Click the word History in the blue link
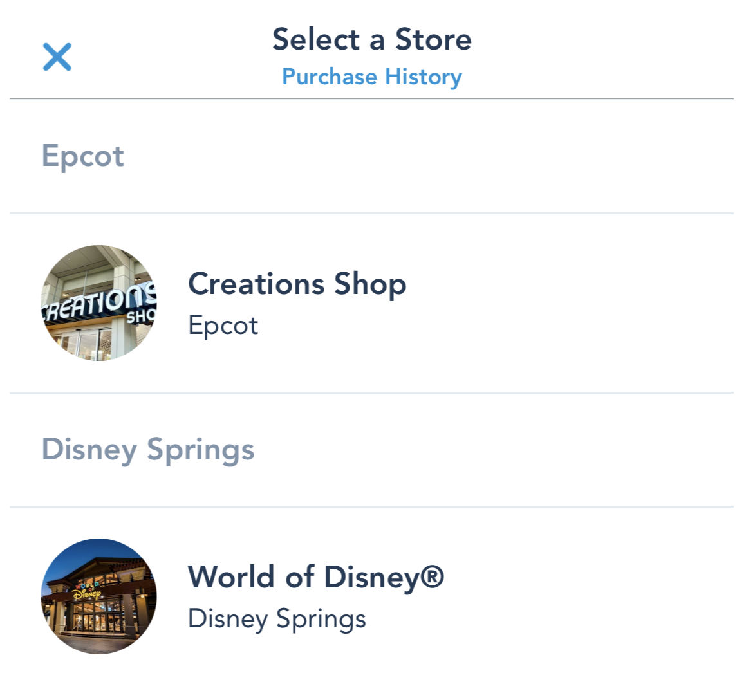 [x=424, y=77]
